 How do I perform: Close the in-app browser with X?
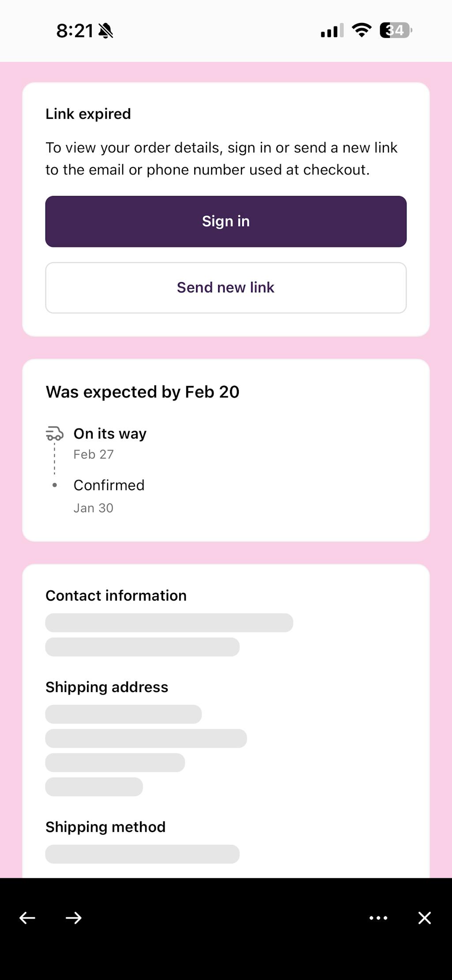[x=424, y=918]
